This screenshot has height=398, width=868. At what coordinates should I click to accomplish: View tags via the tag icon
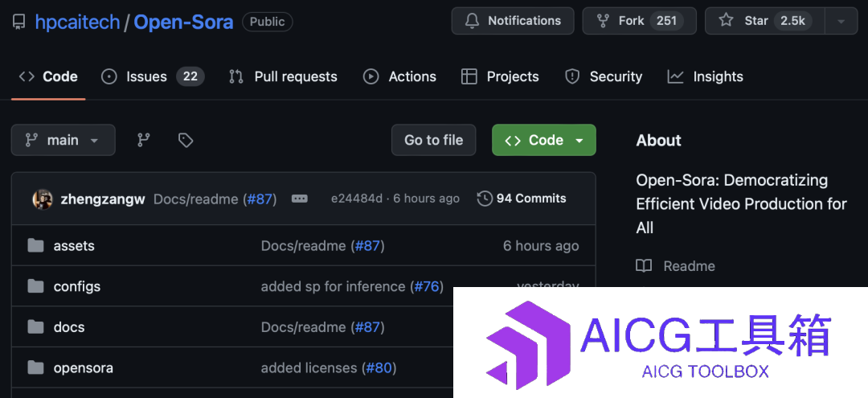pyautogui.click(x=186, y=140)
